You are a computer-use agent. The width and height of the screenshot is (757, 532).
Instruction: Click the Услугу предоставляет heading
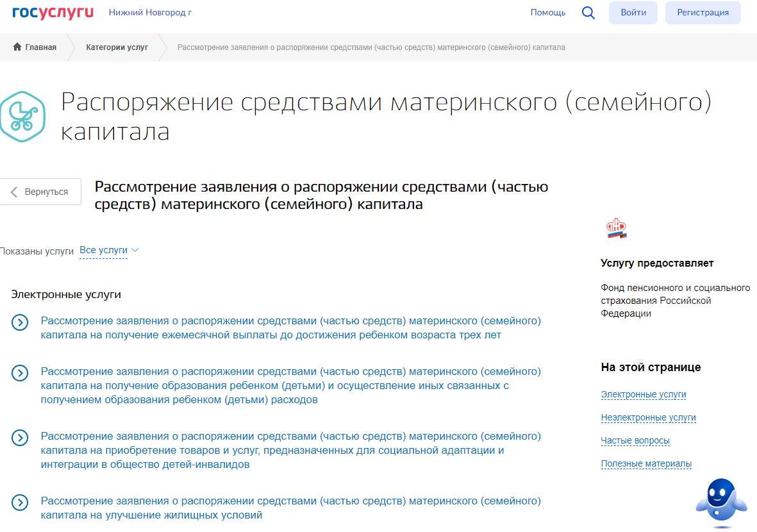coord(657,263)
